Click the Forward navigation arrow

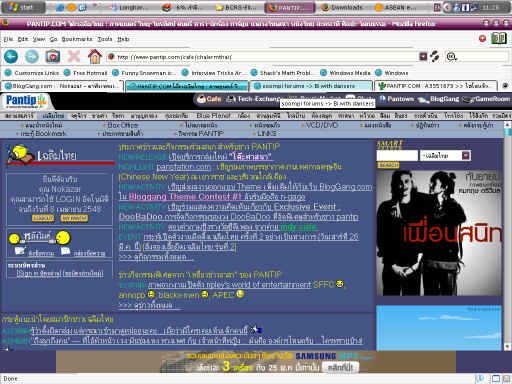(32, 56)
